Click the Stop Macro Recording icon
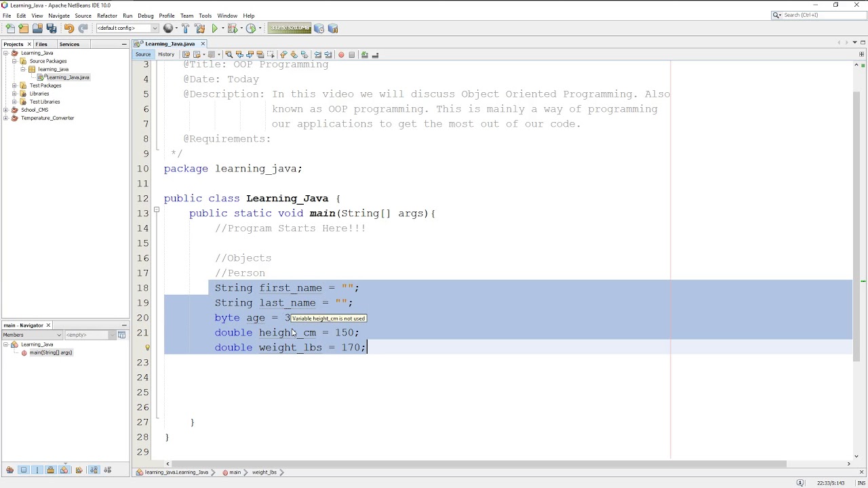Screen dimensions: 868x488 [351, 55]
